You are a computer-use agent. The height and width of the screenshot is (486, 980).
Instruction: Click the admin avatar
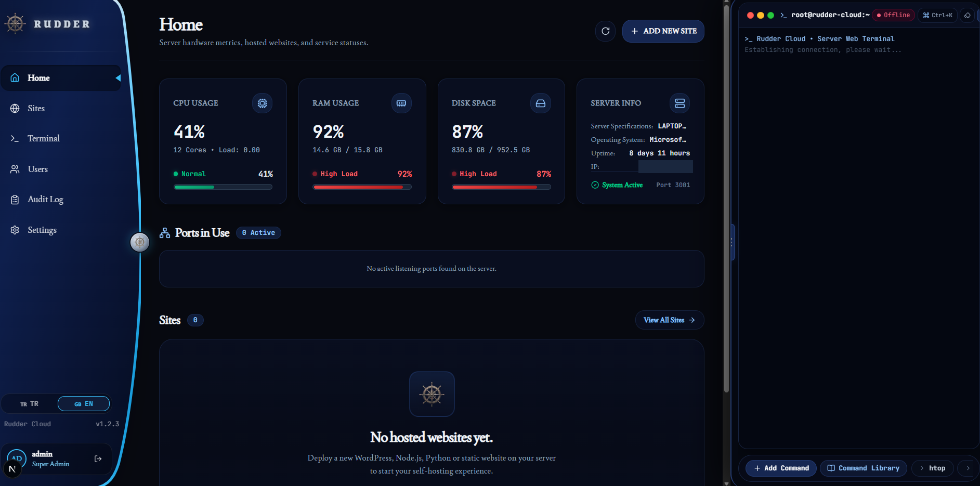17,459
